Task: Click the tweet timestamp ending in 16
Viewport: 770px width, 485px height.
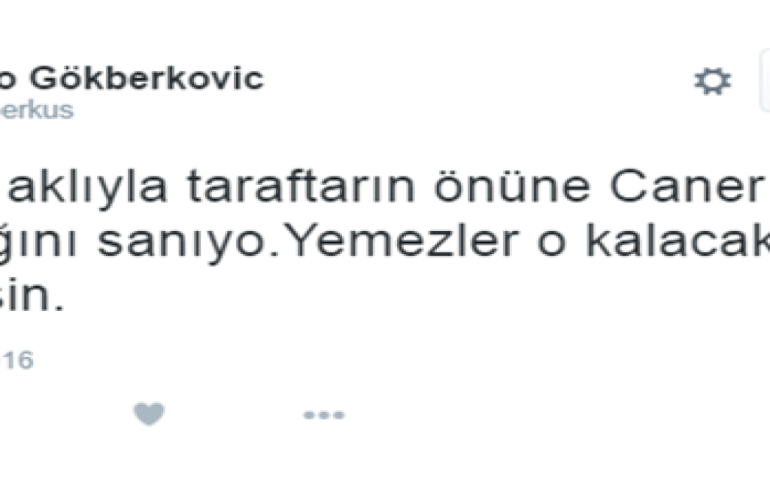Action: click(17, 360)
